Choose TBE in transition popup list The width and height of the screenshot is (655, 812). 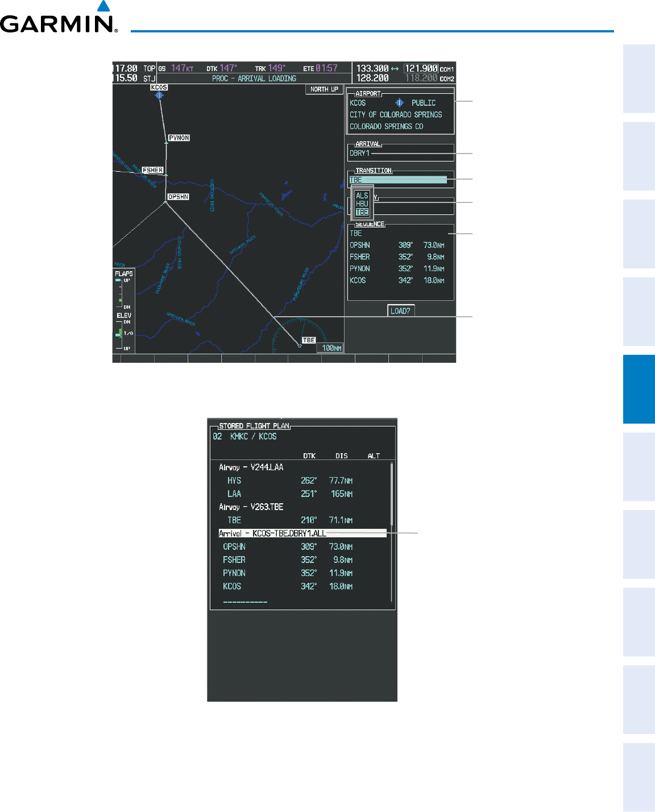362,212
